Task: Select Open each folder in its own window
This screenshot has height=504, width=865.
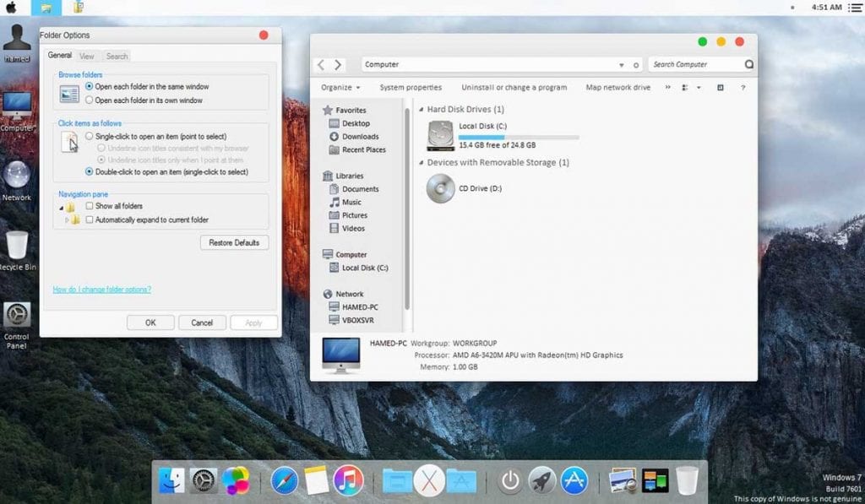Action: [x=144, y=100]
